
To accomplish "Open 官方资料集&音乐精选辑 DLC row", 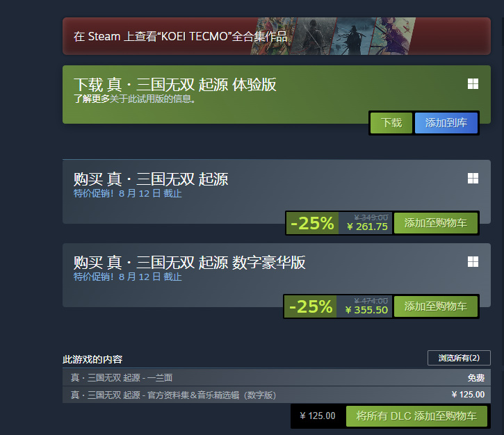I will tap(277, 395).
